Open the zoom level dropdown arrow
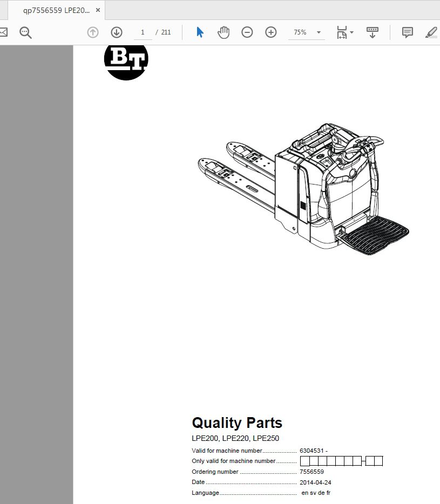 (x=319, y=32)
